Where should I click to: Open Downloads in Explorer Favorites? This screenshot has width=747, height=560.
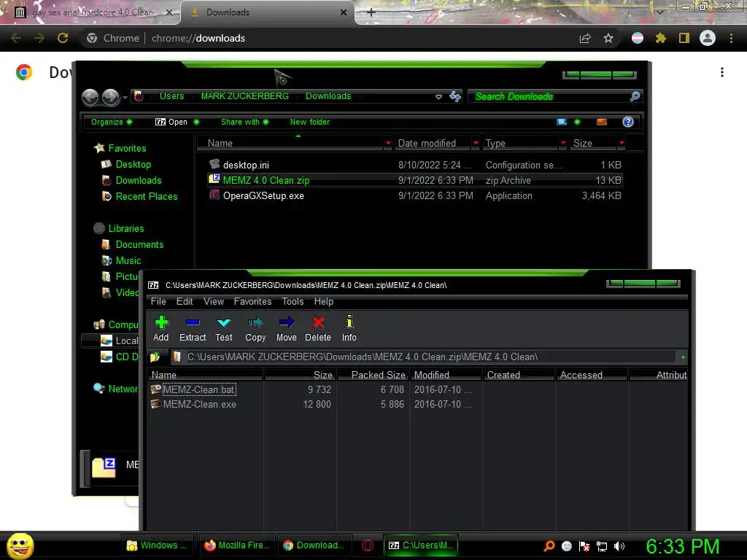(138, 181)
